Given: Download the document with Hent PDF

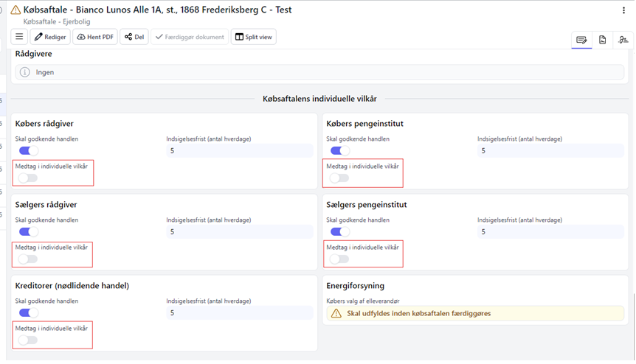Looking at the screenshot, I should click(x=95, y=37).
